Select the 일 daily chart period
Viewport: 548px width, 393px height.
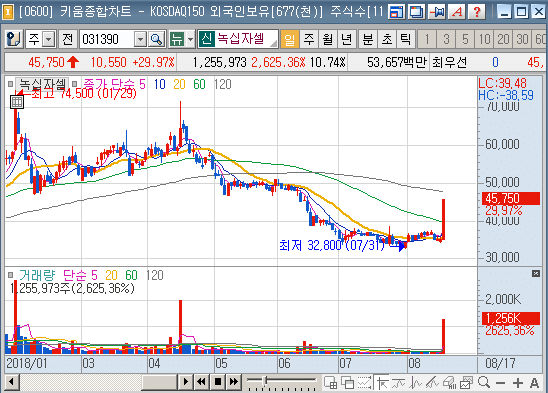(289, 39)
